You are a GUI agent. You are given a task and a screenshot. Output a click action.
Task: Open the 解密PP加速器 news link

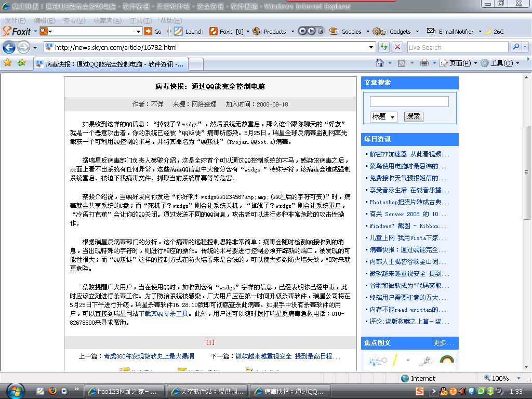click(409, 154)
